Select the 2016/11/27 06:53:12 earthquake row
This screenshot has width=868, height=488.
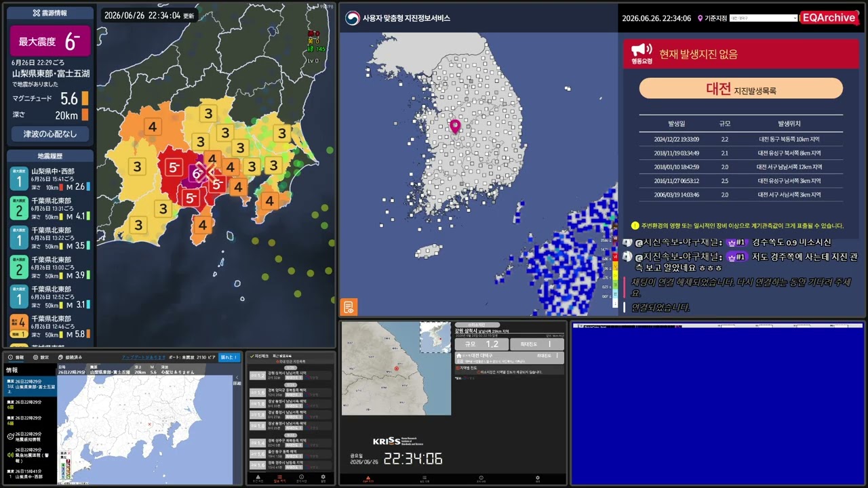click(x=741, y=181)
